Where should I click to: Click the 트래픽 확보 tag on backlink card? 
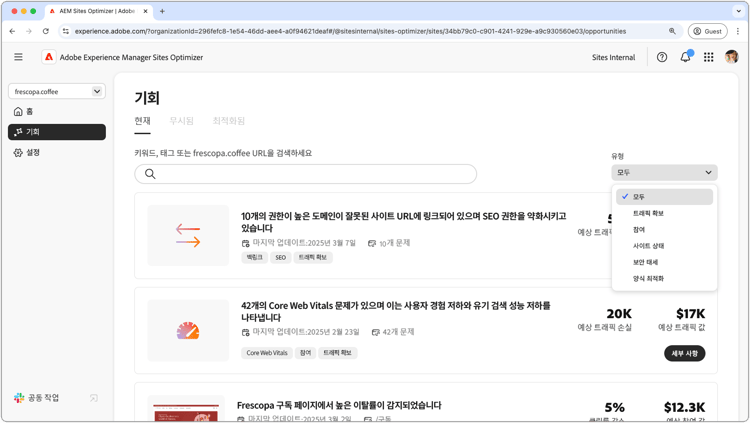coord(313,257)
